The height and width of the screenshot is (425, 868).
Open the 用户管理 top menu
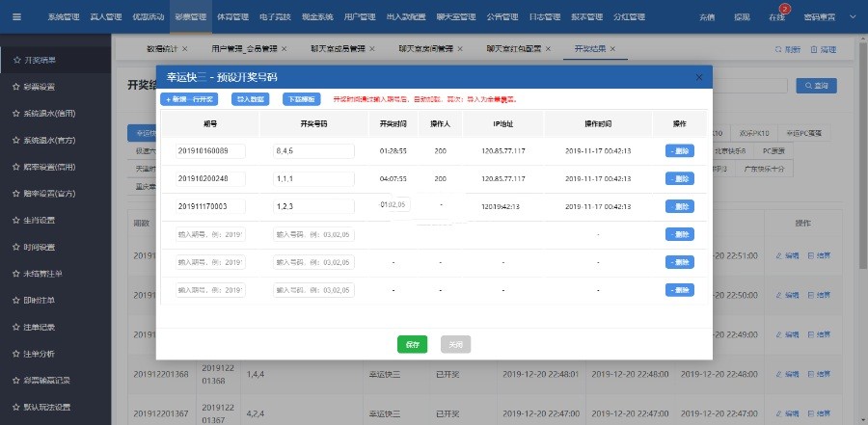tap(359, 17)
